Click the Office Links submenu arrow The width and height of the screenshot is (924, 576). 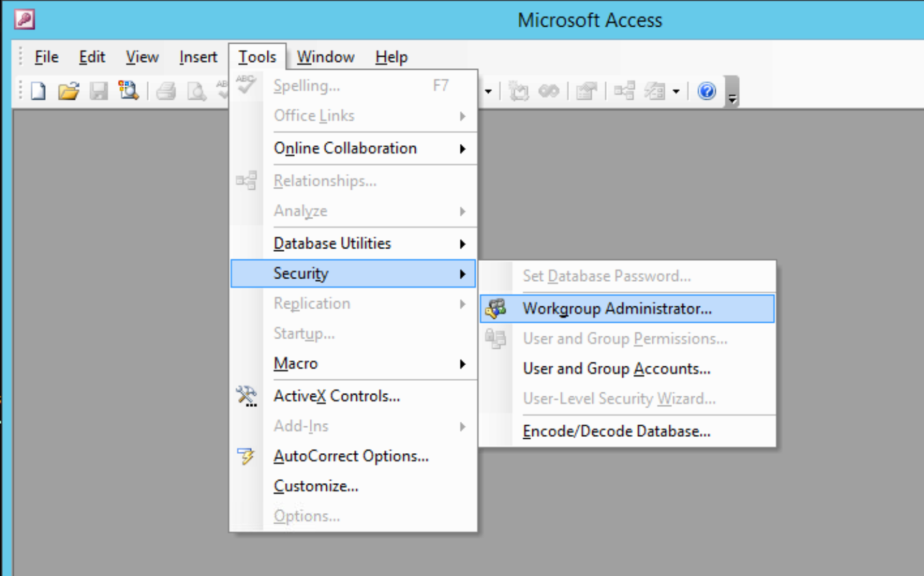tap(463, 116)
